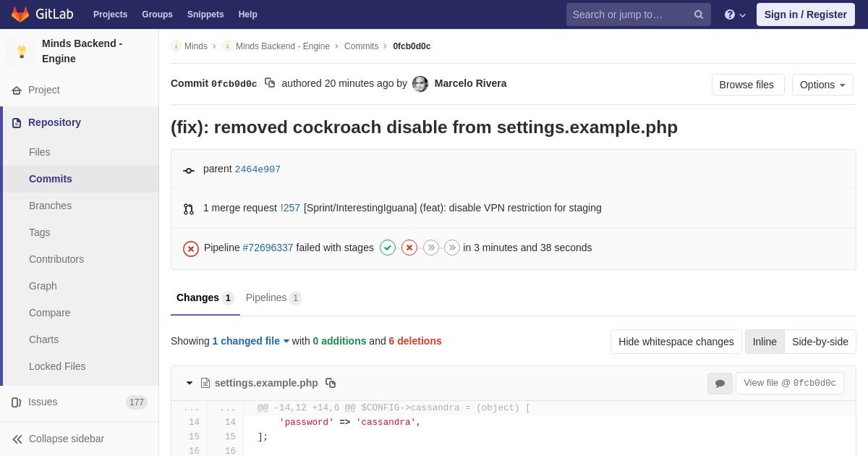Open the Options dropdown
This screenshot has width=868, height=456.
pos(822,85)
